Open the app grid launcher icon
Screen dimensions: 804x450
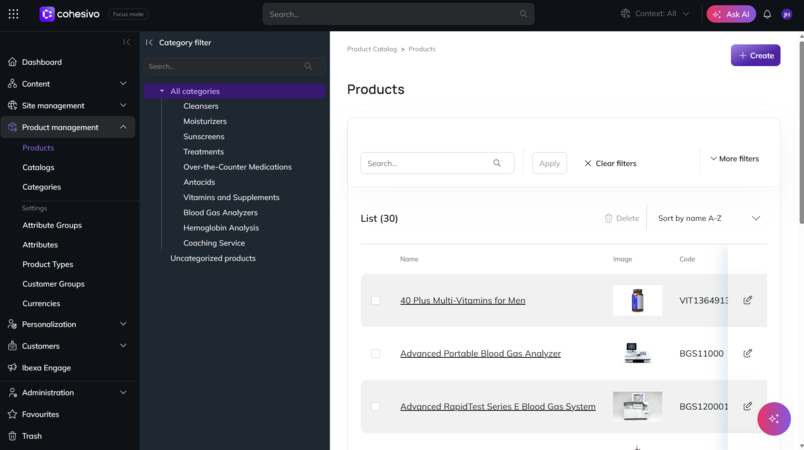click(13, 14)
